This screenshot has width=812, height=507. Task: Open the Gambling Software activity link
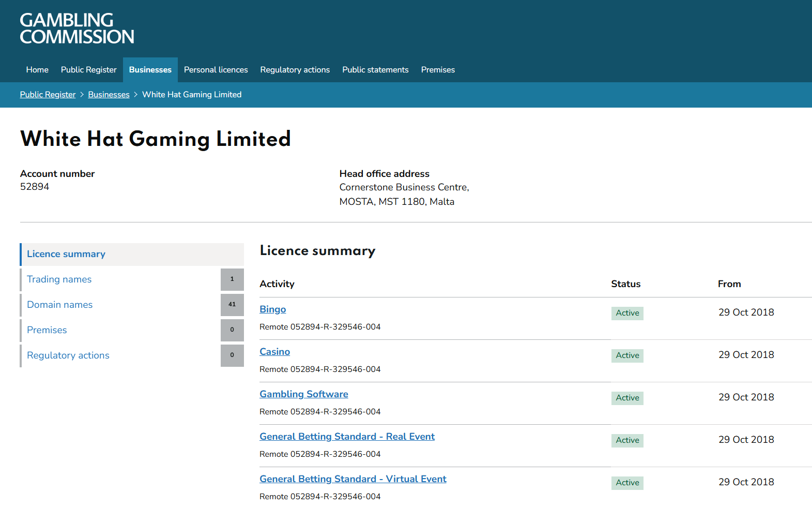(x=304, y=394)
